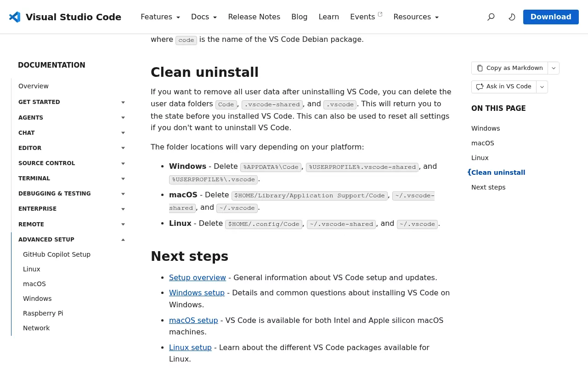Image resolution: width=588 pixels, height=368 pixels.
Task: Collapse the ADVANCED SETUP section
Action: (x=72, y=240)
